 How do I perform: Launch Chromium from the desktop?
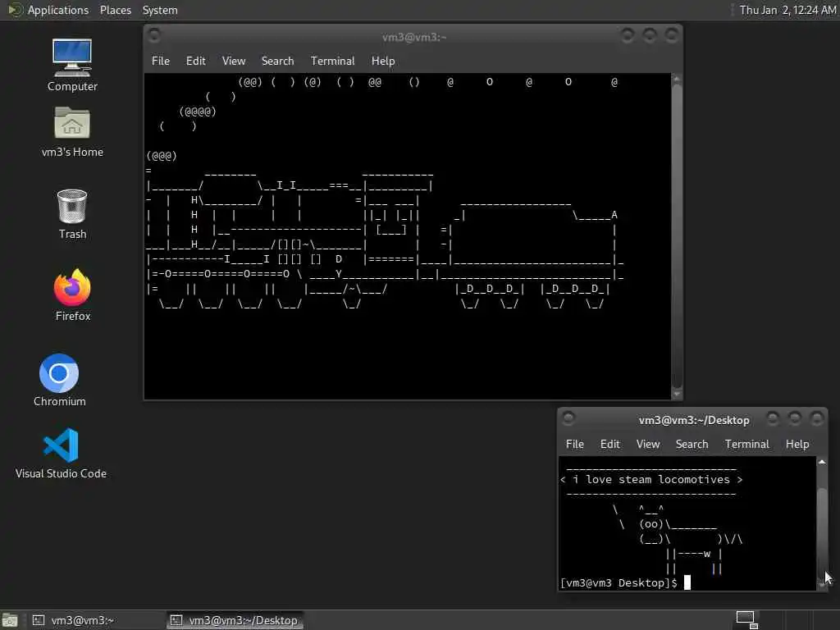point(59,380)
